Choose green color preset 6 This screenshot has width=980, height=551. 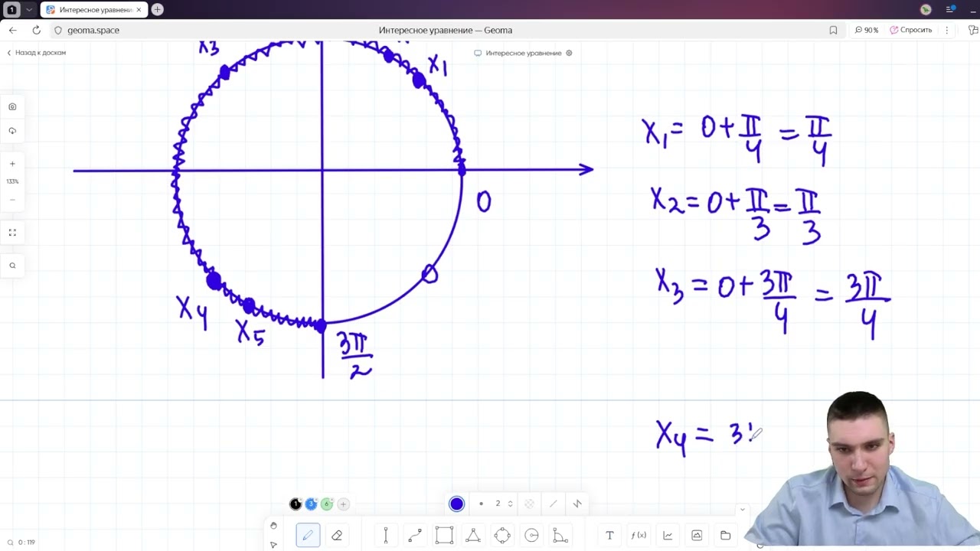point(327,504)
